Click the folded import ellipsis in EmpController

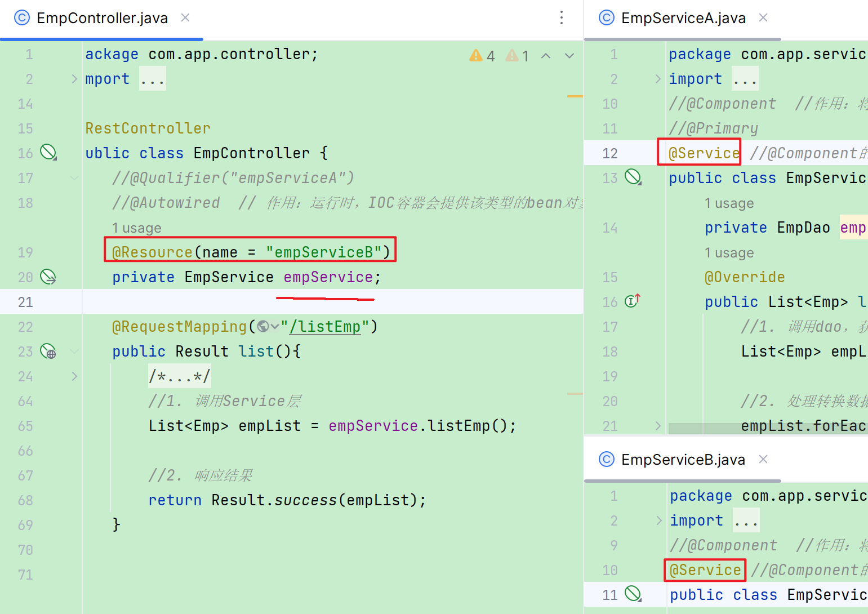[153, 79]
